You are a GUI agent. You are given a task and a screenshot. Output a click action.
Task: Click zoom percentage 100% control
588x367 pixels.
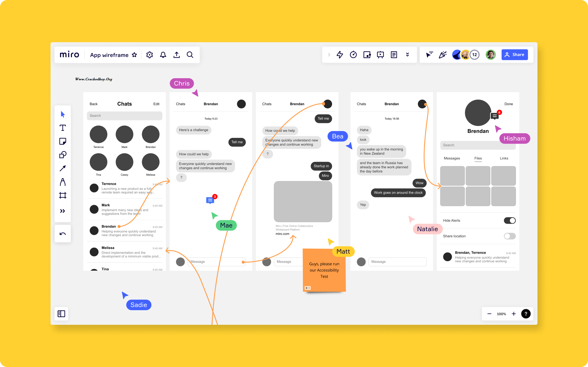(501, 314)
